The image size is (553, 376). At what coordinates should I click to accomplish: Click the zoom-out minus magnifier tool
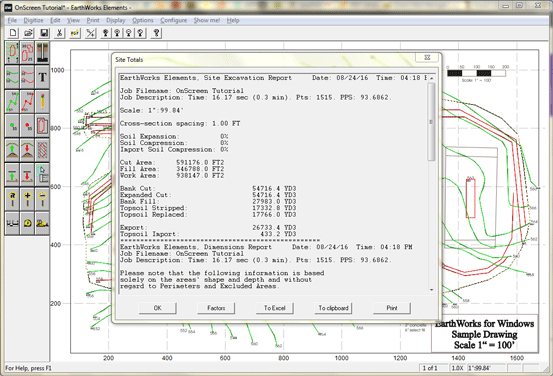pos(42,199)
